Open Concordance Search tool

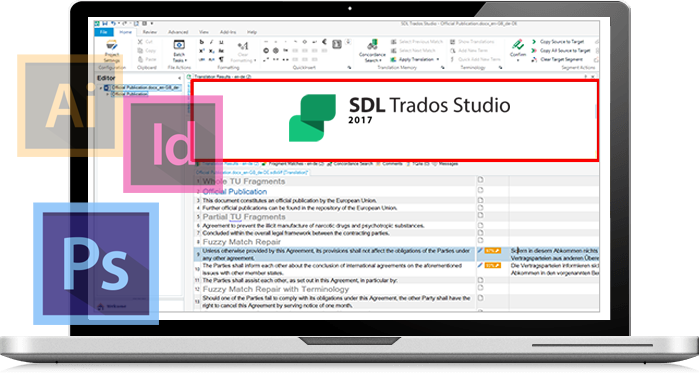372,51
